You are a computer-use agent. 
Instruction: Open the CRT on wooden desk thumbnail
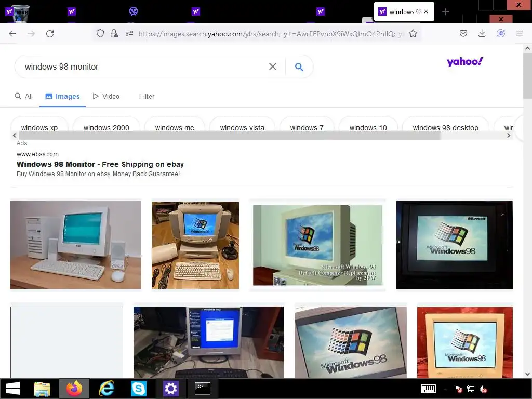(x=195, y=245)
